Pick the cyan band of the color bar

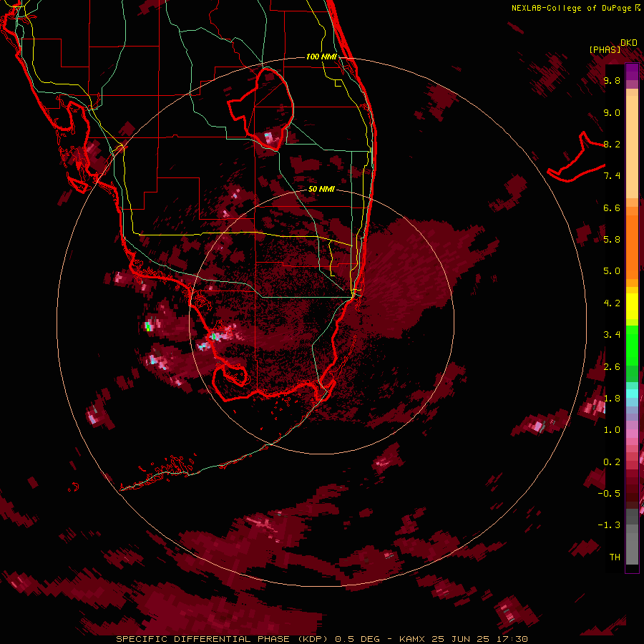coord(632,394)
